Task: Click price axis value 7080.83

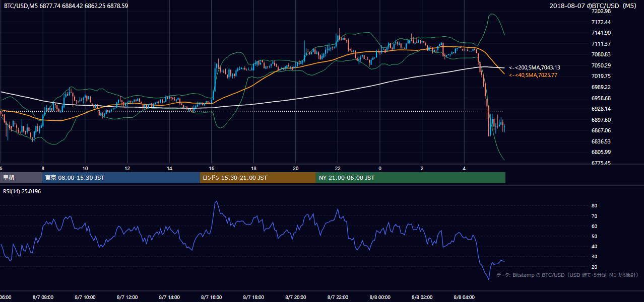Action: (601, 54)
